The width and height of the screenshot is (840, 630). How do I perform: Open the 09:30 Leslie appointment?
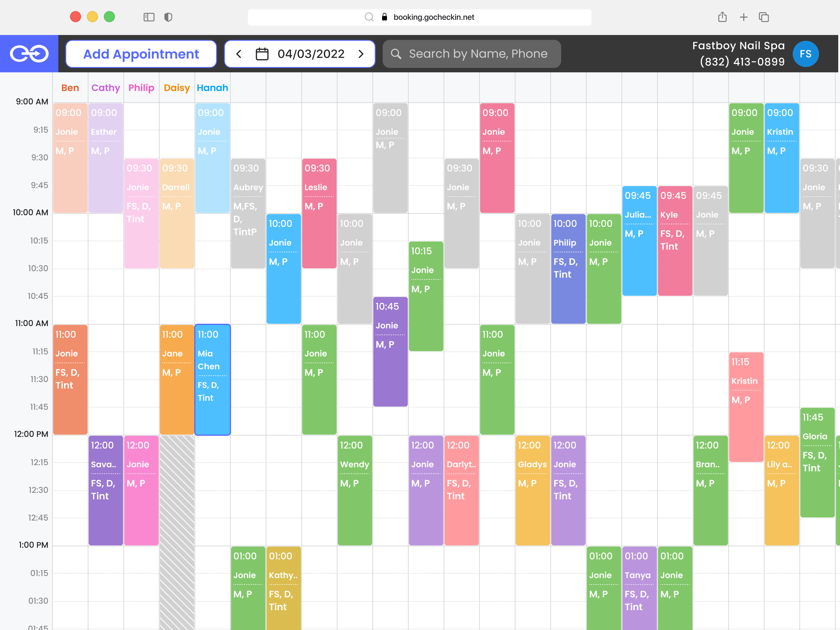319,213
